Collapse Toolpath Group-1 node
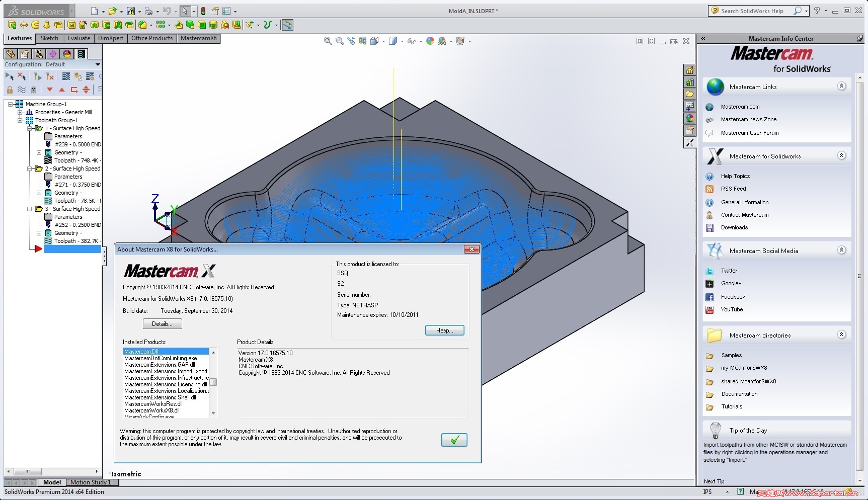The height and width of the screenshot is (500, 868). [x=20, y=120]
